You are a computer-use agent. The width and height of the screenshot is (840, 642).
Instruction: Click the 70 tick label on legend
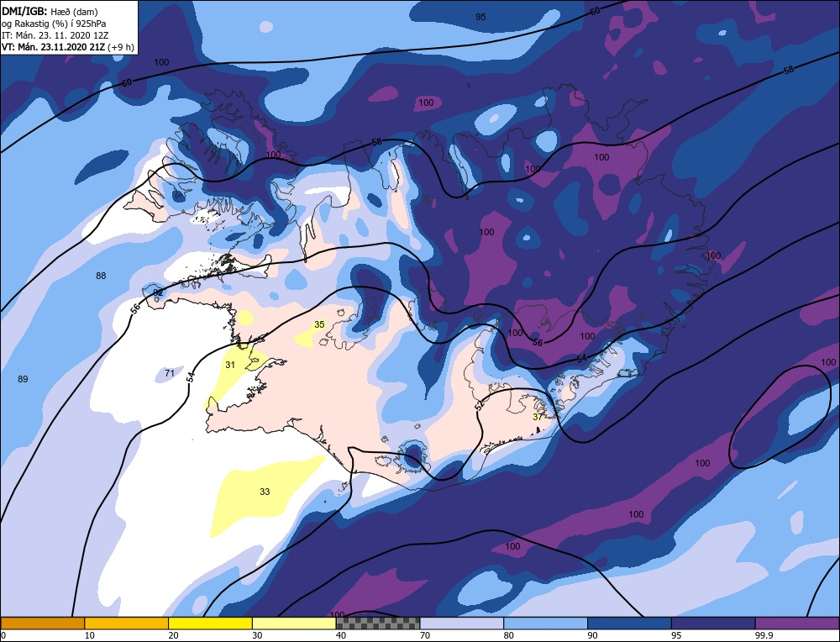[x=425, y=635]
